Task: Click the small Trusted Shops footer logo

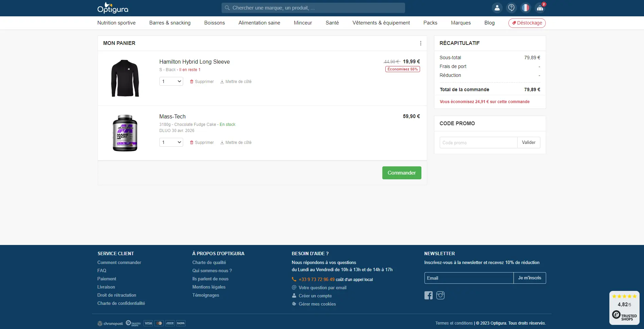Action: [133, 323]
